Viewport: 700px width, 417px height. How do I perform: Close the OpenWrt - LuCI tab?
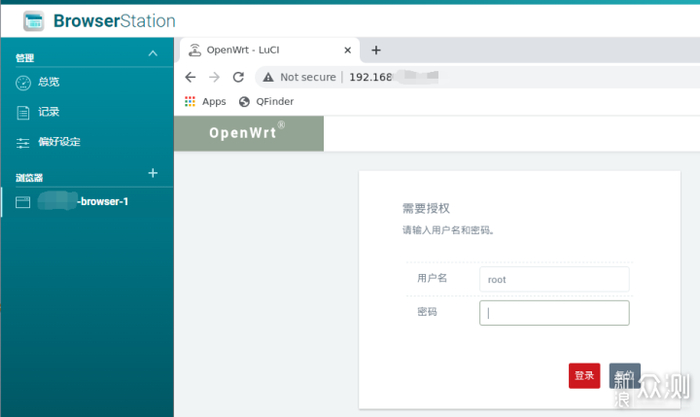[x=347, y=50]
